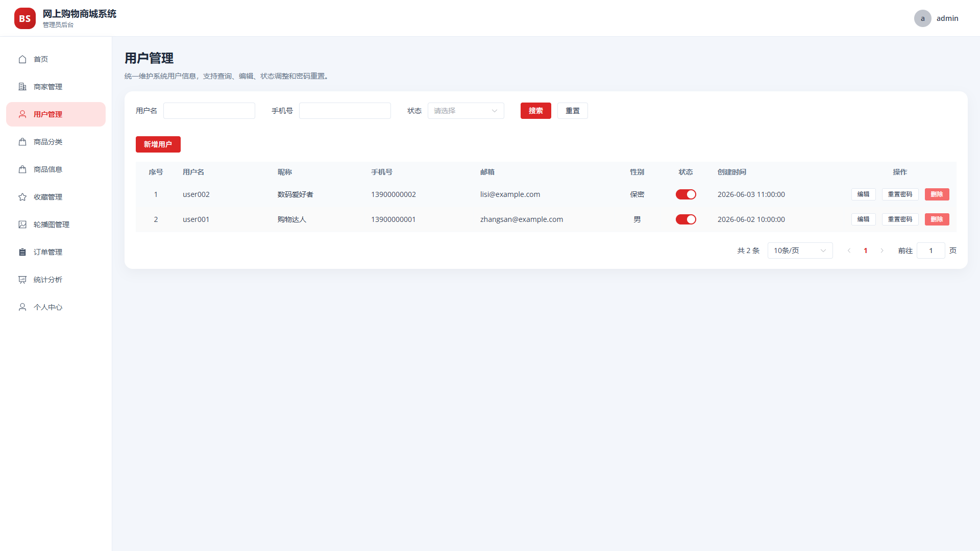Image resolution: width=980 pixels, height=551 pixels.
Task: Expand the 10条/页 page size selector
Action: 800,251
